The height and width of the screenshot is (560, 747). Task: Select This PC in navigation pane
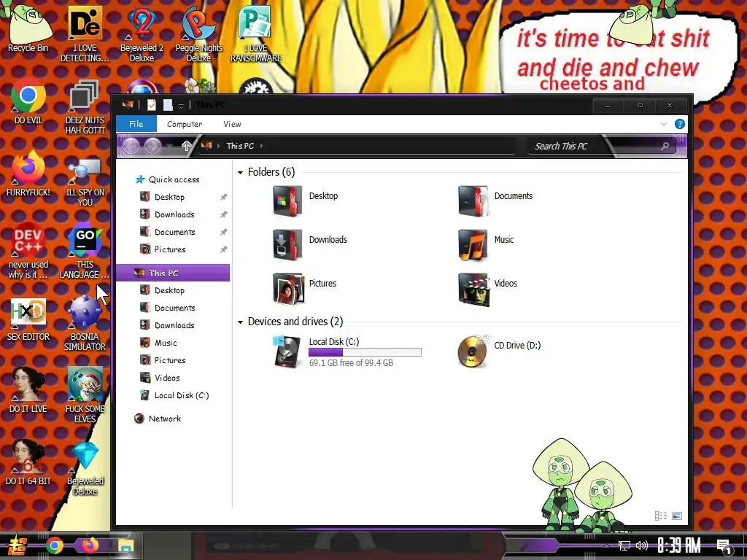pos(174,273)
